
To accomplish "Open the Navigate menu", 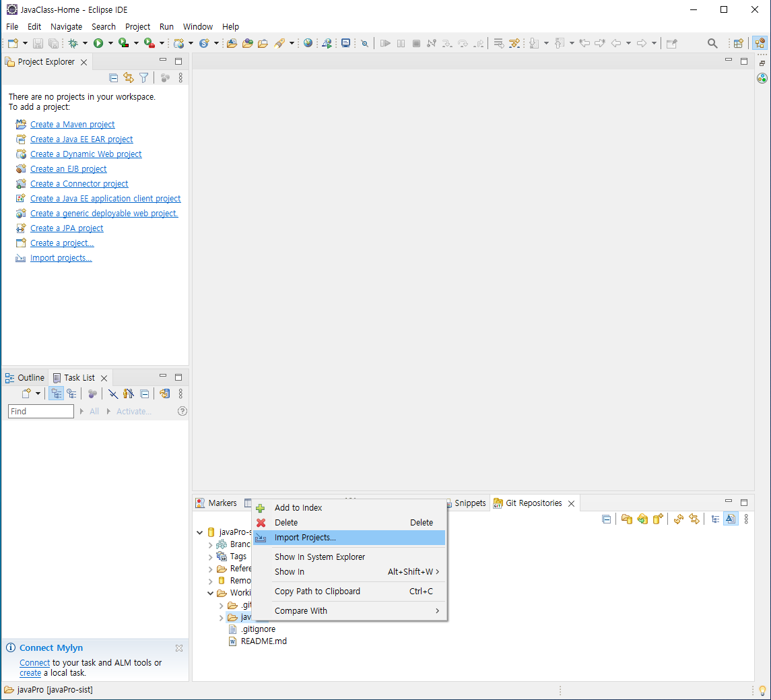I will click(x=67, y=26).
